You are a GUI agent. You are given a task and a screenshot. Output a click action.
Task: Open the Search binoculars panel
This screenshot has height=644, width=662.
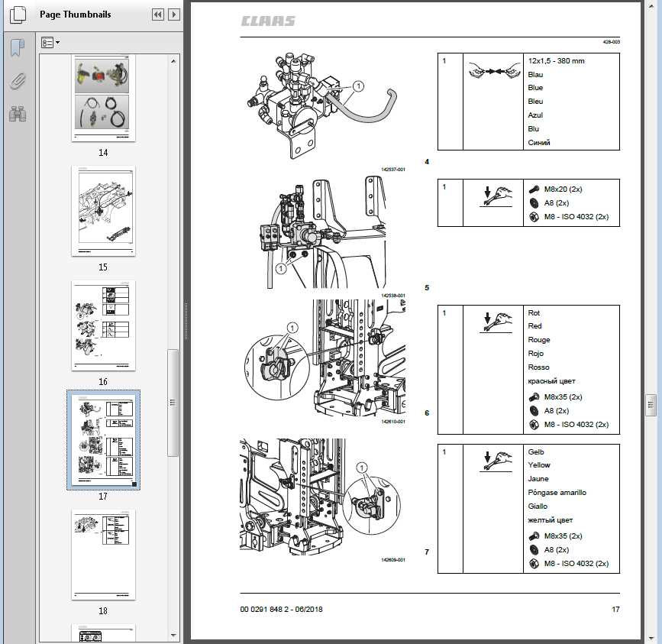(17, 114)
